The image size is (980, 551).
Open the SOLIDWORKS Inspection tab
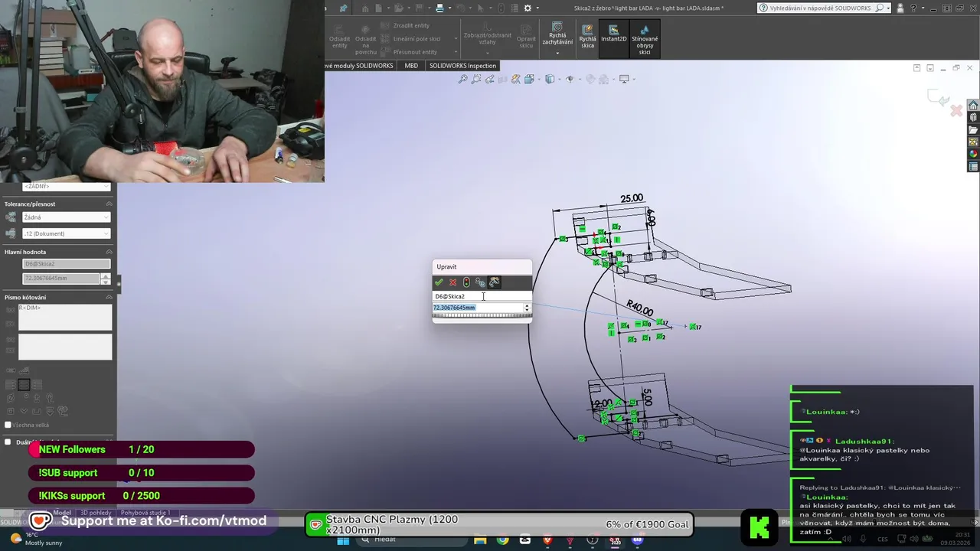462,66
